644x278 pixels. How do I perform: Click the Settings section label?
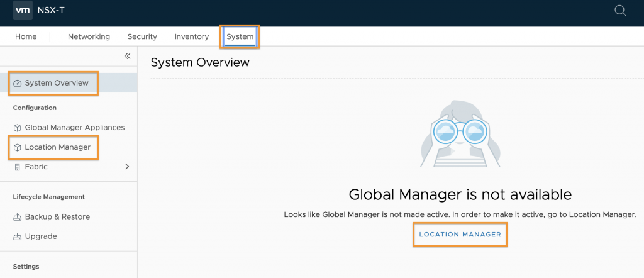tap(26, 267)
